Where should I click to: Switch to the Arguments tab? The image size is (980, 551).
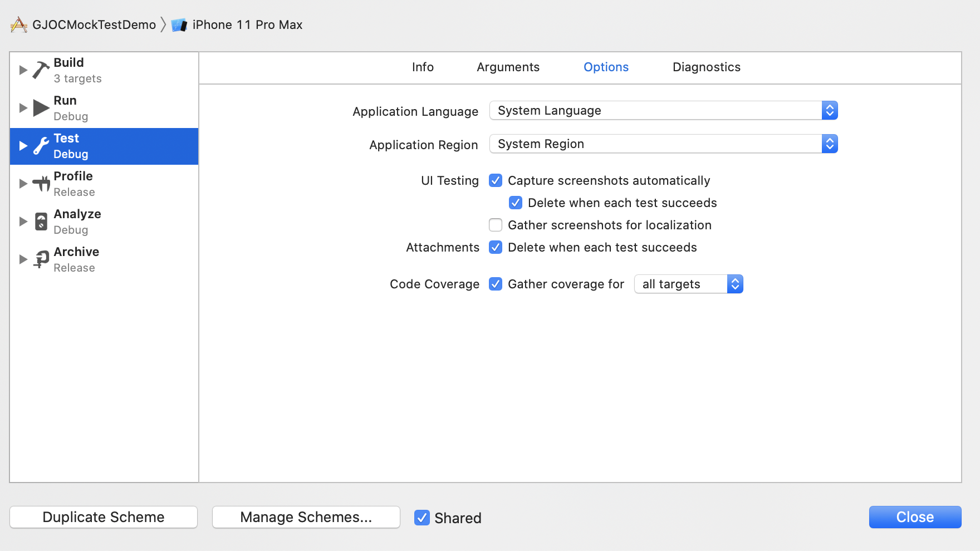coord(508,67)
